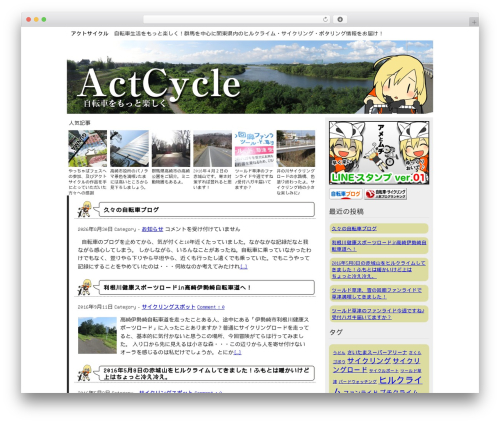This screenshot has width=500, height=423.
Task: Click the 人気記事 section heading
Action: pos(80,123)
